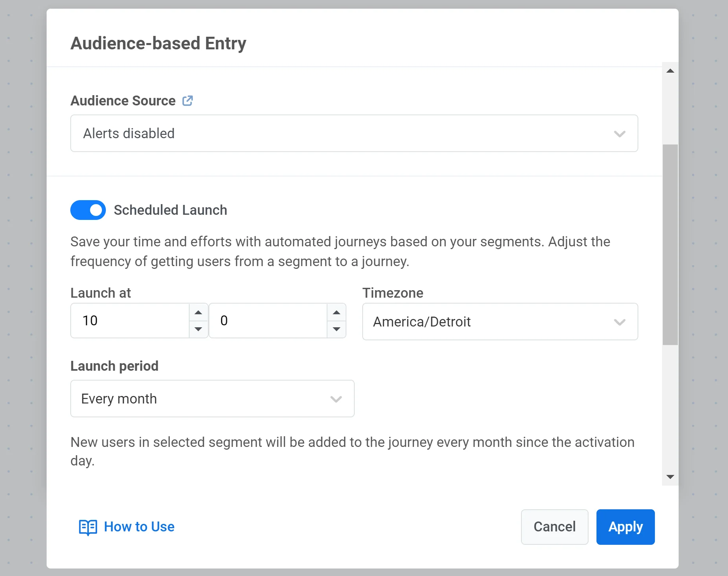Apply the audience entry settings
728x576 pixels.
[x=625, y=527]
